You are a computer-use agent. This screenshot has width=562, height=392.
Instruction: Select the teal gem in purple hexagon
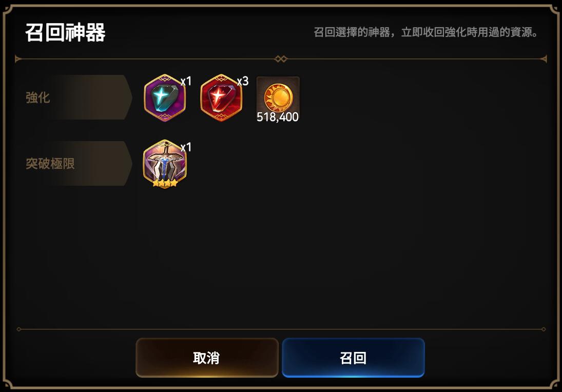(165, 98)
